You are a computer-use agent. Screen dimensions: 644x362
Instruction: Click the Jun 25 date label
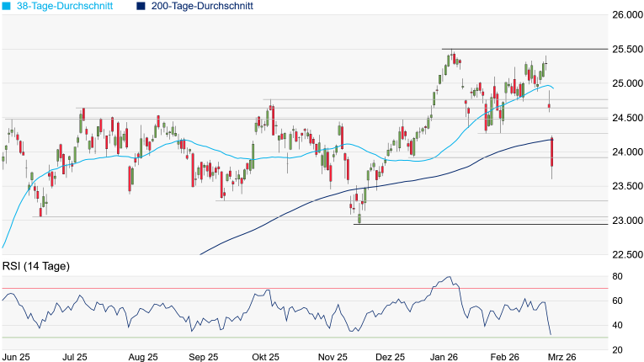(17, 356)
